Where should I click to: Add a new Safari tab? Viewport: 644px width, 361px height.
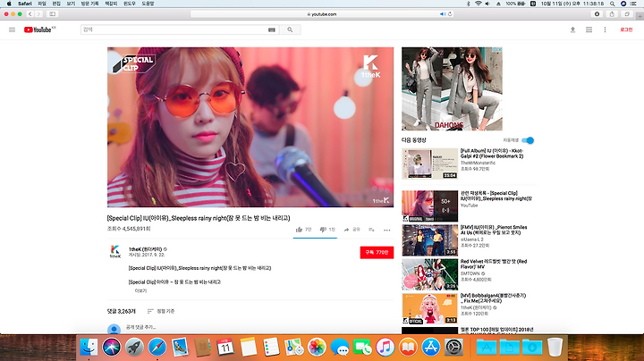coord(640,16)
